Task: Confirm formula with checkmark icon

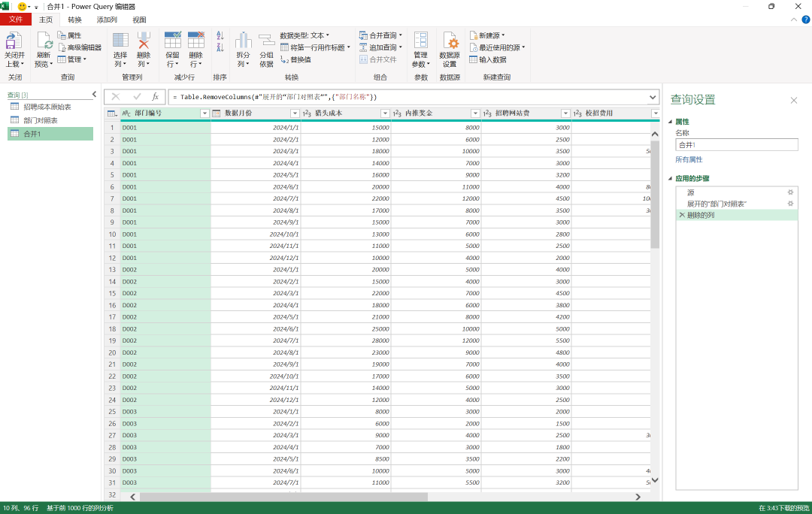Action: [137, 97]
